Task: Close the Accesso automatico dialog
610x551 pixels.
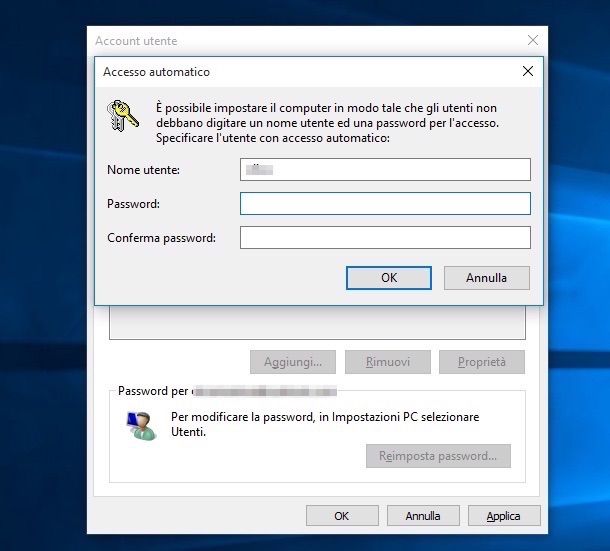Action: click(x=528, y=71)
